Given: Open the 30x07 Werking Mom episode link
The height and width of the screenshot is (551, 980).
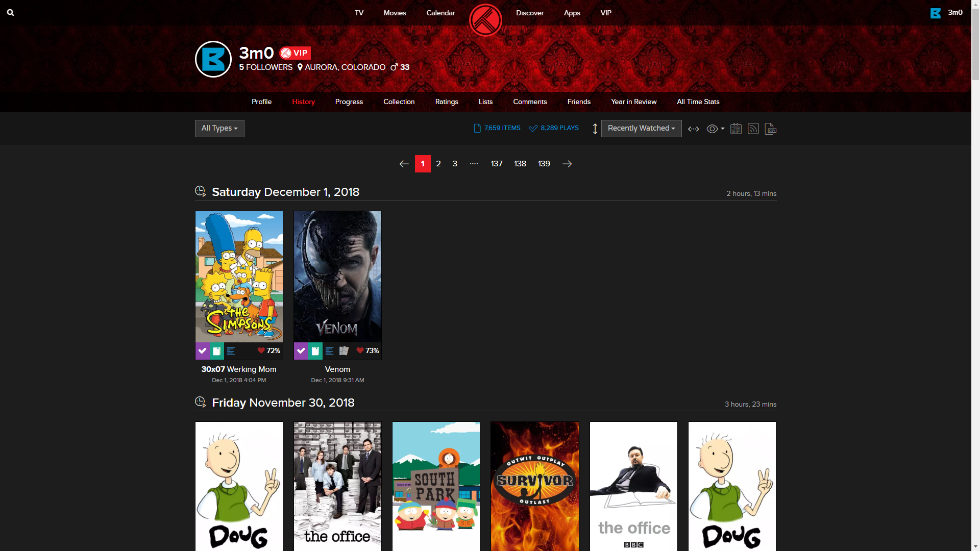Looking at the screenshot, I should click(239, 369).
